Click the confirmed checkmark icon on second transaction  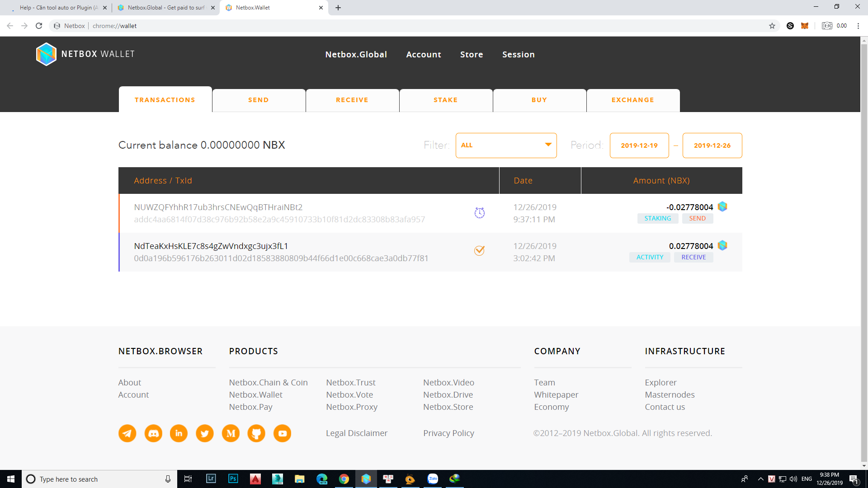479,250
